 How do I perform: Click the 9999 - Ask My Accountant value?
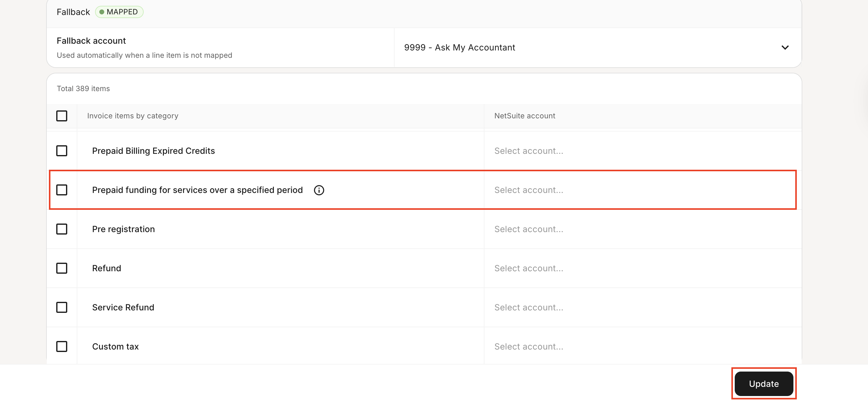point(459,48)
